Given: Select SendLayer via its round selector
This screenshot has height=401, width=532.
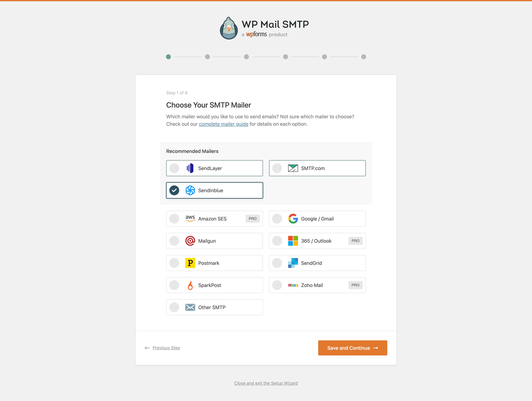Looking at the screenshot, I should [174, 168].
